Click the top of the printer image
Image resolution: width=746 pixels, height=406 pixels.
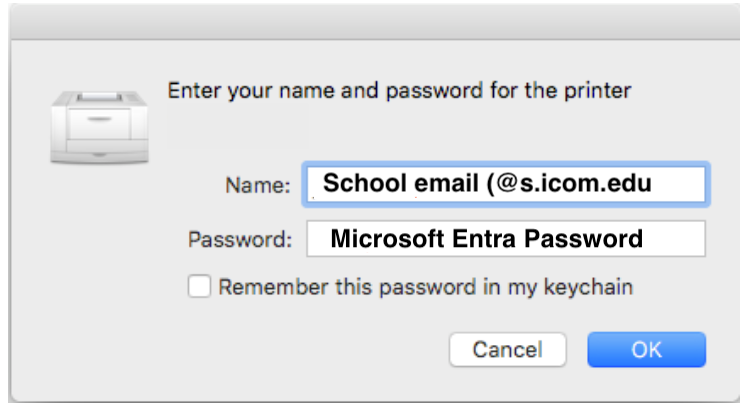tap(100, 97)
